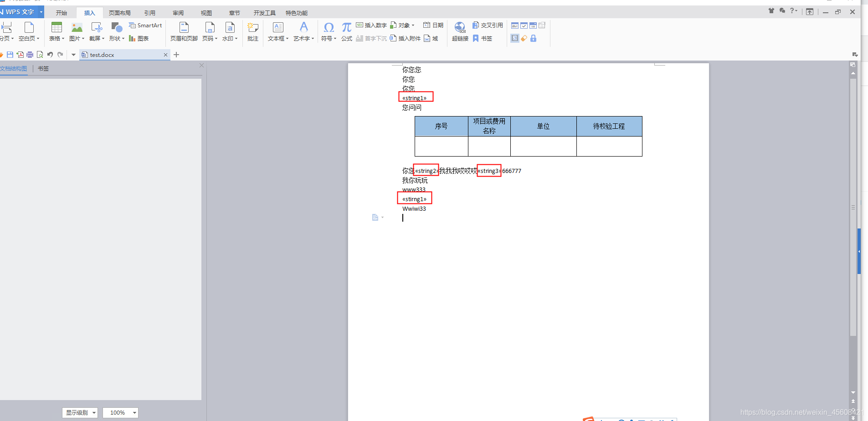The width and height of the screenshot is (868, 421).
Task: Insert SmartArt graphic
Action: [145, 25]
